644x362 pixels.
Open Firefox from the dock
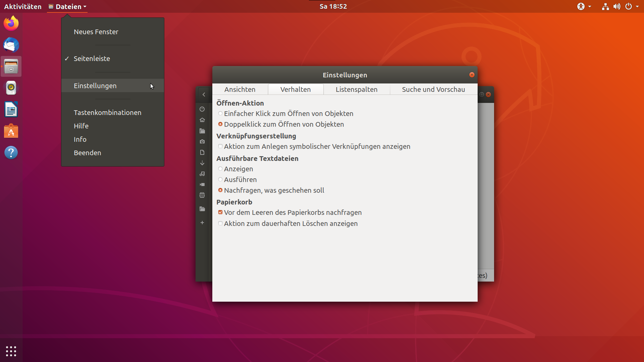click(11, 23)
